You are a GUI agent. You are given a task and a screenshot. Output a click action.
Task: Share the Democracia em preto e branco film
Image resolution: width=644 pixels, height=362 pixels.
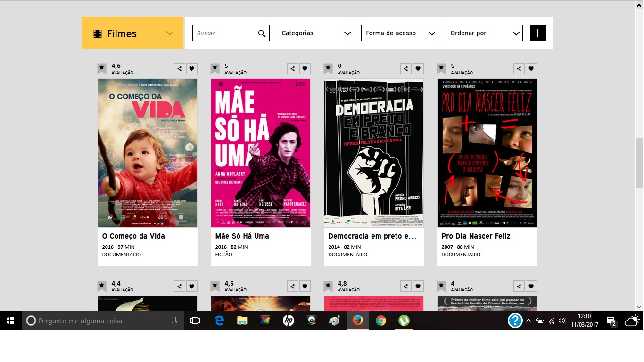pos(406,69)
